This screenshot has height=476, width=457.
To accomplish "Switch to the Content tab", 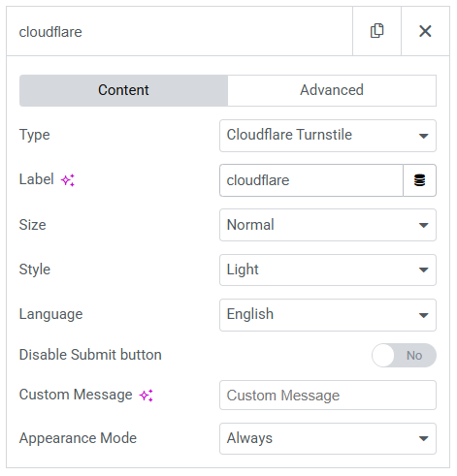I will coord(123,90).
